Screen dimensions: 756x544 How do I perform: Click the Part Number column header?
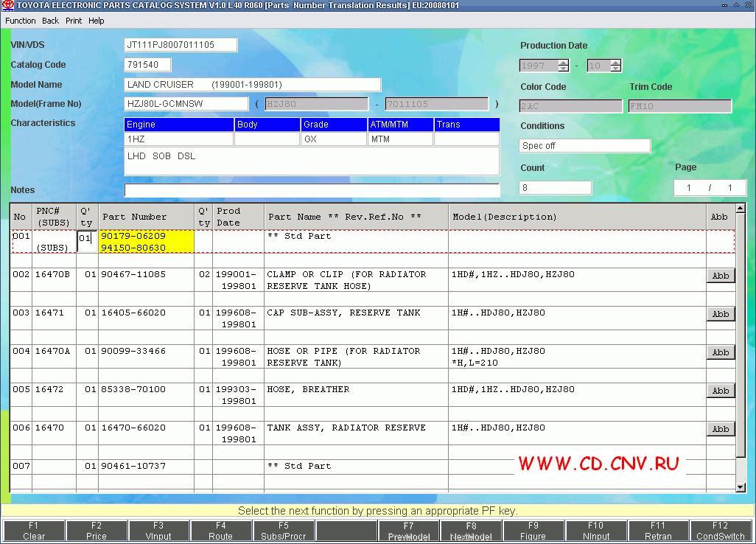147,217
